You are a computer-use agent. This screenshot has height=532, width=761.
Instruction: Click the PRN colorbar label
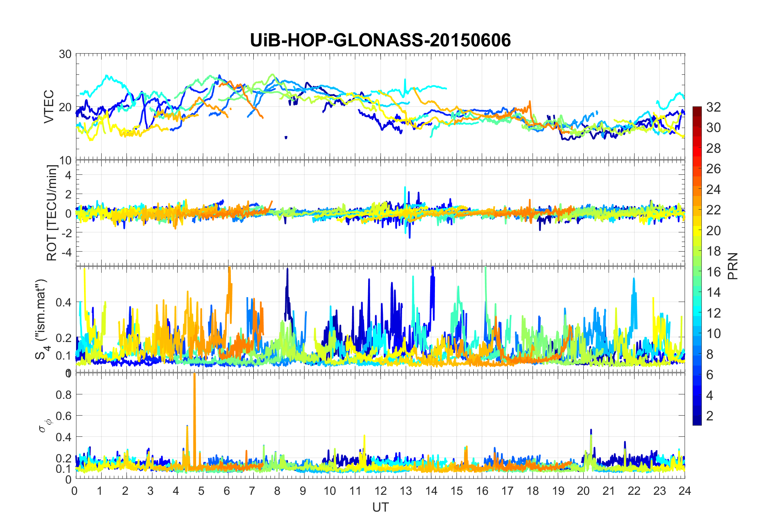click(x=733, y=266)
